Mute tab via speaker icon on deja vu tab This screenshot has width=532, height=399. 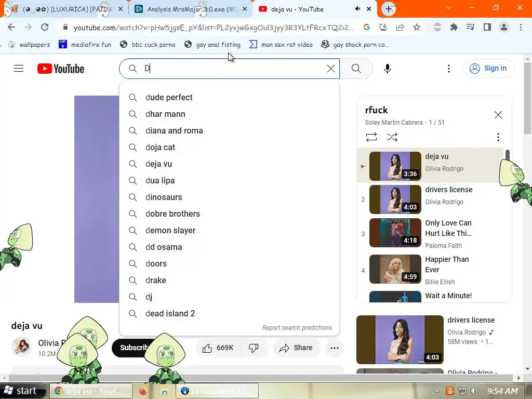(x=357, y=9)
